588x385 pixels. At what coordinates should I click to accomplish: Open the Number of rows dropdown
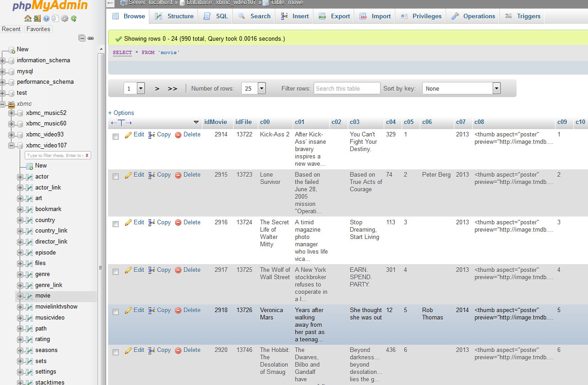pos(254,88)
